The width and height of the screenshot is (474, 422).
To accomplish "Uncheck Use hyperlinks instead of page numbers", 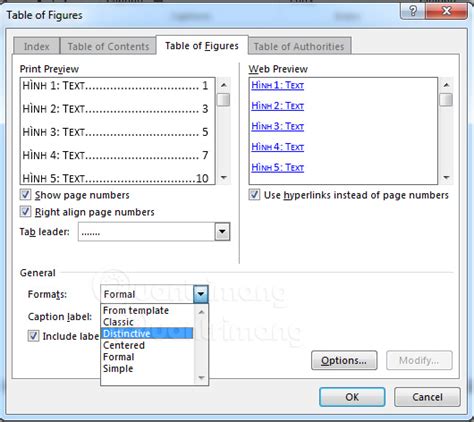I will coord(255,195).
